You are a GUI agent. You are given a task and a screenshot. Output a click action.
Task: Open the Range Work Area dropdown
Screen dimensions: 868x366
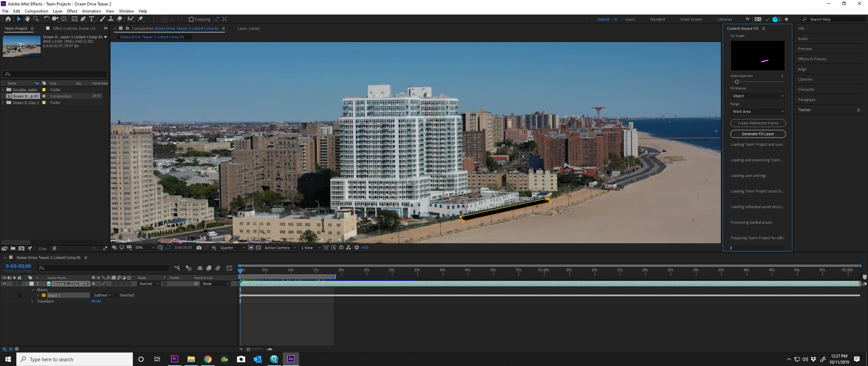[x=758, y=111]
